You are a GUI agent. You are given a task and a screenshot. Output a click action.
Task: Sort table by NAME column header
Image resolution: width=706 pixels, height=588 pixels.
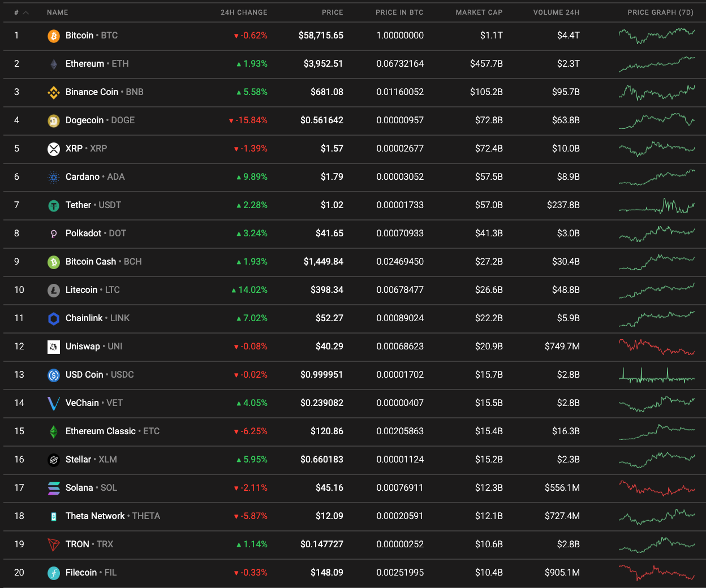58,12
